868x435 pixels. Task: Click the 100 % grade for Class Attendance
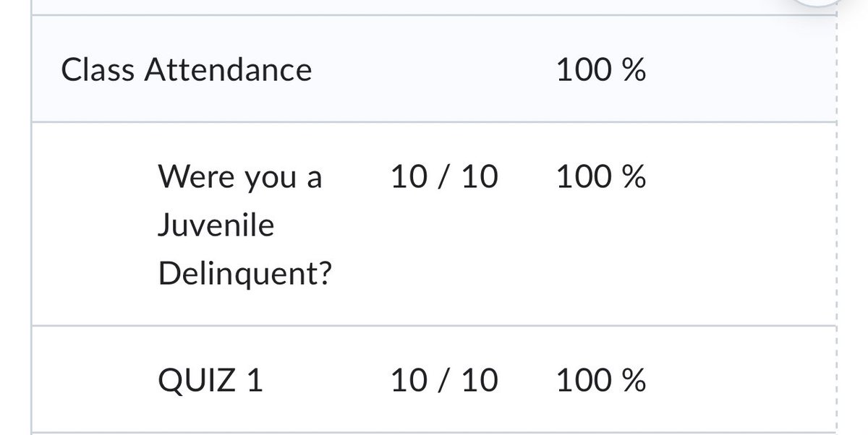pyautogui.click(x=600, y=70)
